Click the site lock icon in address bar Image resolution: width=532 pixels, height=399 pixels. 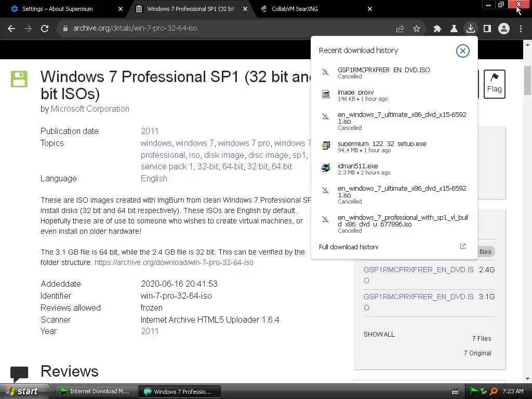pyautogui.click(x=65, y=29)
